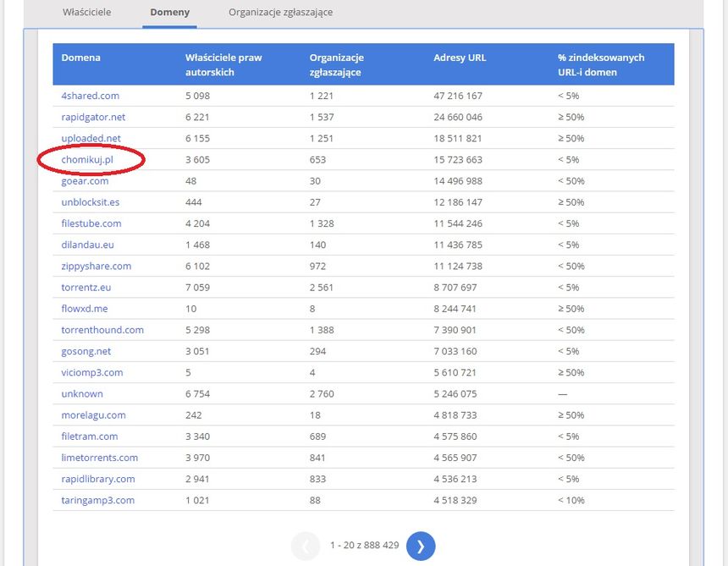Image resolution: width=728 pixels, height=566 pixels.
Task: Open torrenthound.com domain link
Action: coord(102,330)
